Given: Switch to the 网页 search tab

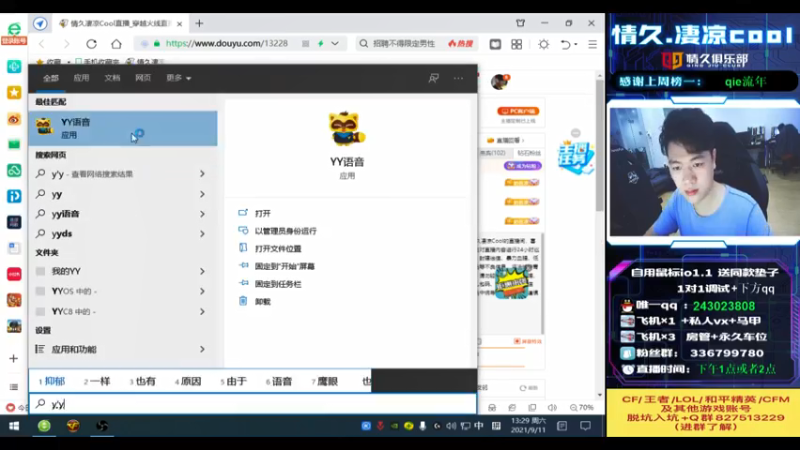Looking at the screenshot, I should pyautogui.click(x=143, y=78).
